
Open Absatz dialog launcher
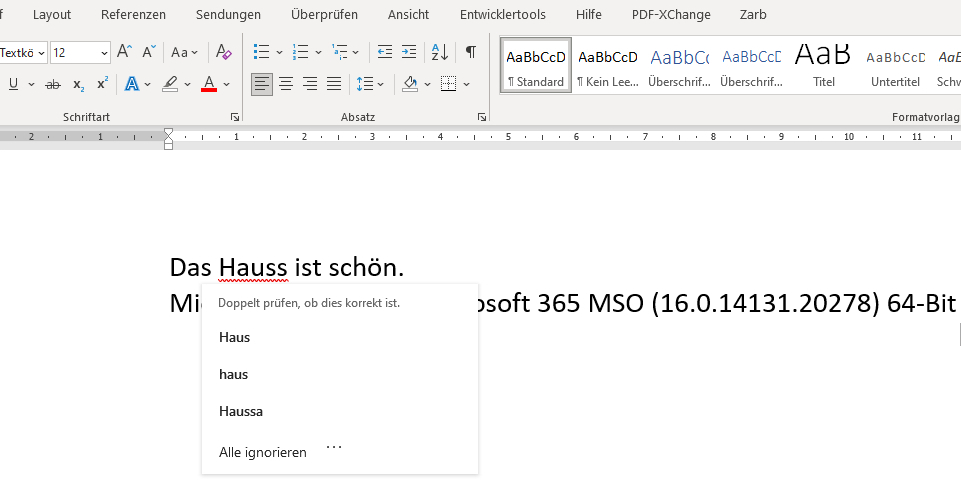pyautogui.click(x=482, y=116)
